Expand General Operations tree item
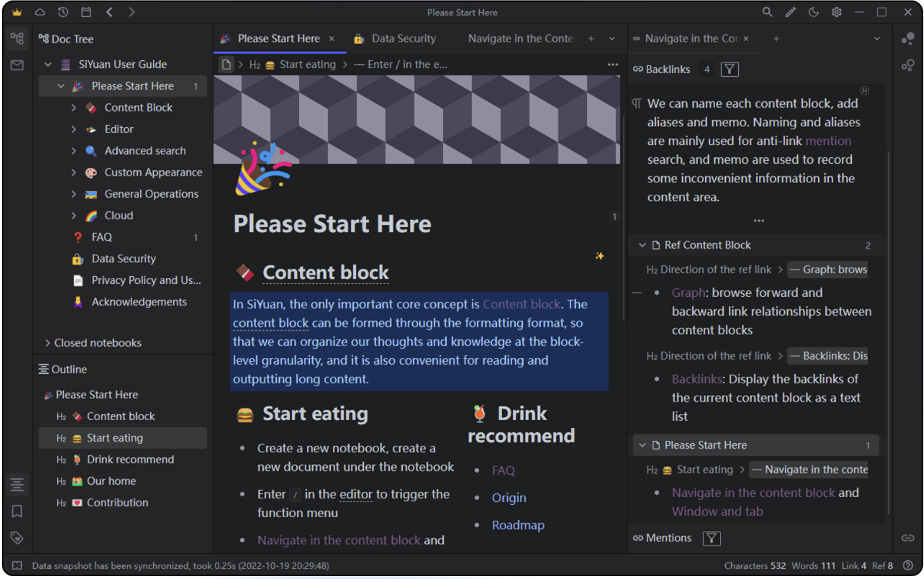Screen dimensions: 924x579 click(x=73, y=194)
